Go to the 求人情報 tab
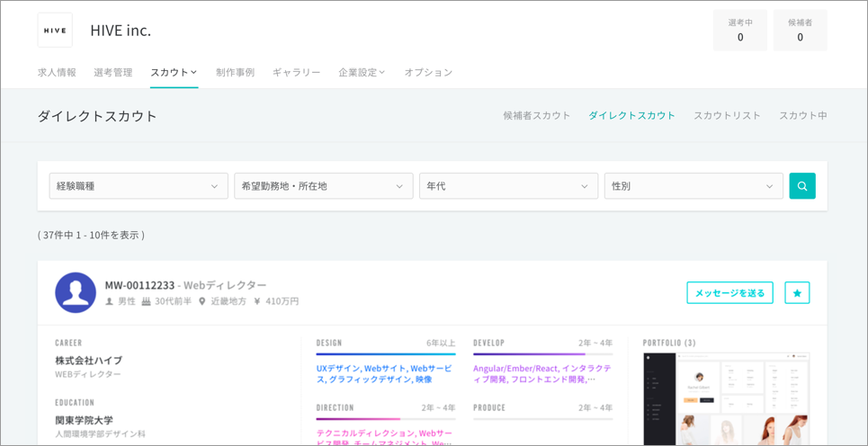Screen dimensions: 868x446 coord(57,73)
